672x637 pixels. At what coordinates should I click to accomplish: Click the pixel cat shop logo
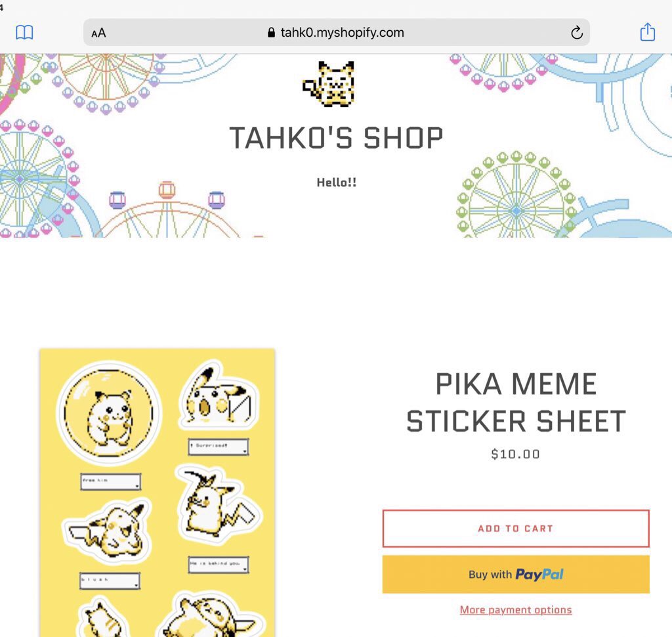329,84
